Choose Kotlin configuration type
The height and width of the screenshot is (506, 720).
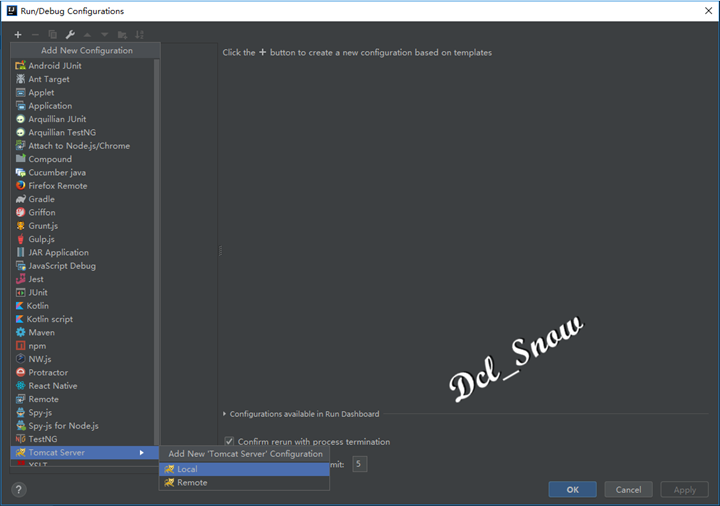(x=83, y=305)
